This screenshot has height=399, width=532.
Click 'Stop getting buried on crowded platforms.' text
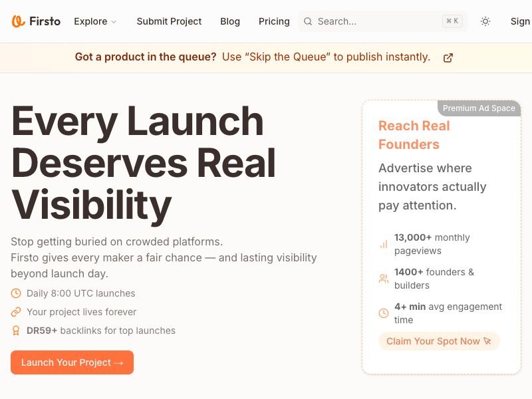tap(117, 241)
